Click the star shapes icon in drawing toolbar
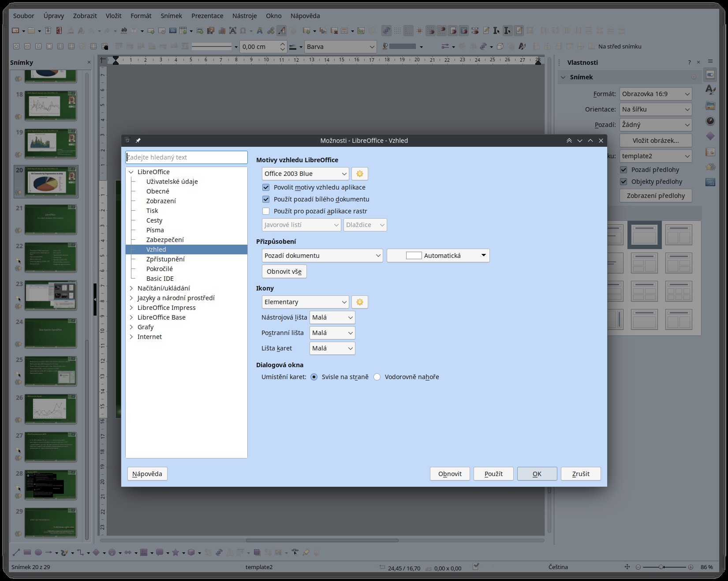This screenshot has height=581, width=728. tap(175, 552)
